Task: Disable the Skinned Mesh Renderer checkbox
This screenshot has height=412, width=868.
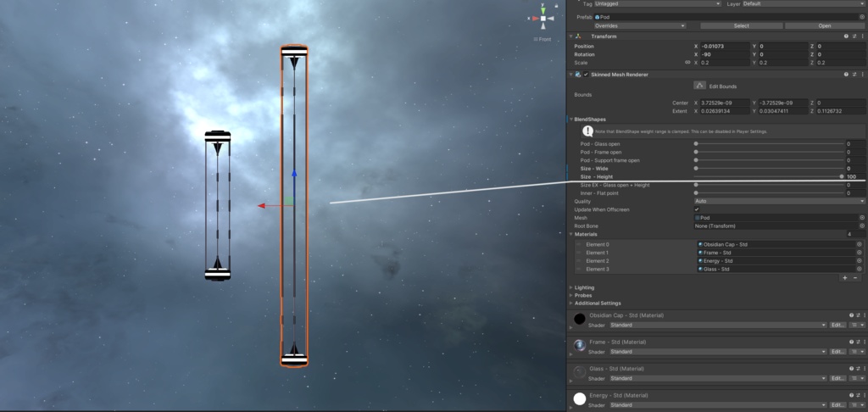Action: tap(586, 75)
